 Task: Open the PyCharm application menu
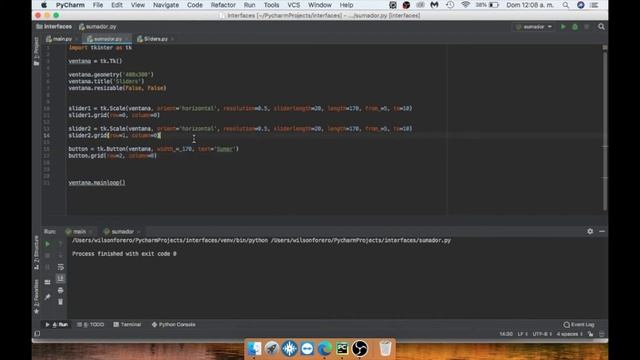[x=70, y=5]
